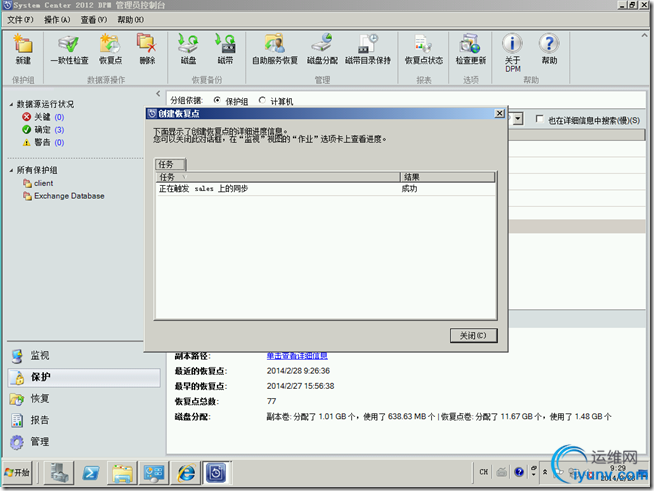The width and height of the screenshot is (654, 491).
Task: Switch to the 恢复 recovery view
Action: click(83, 398)
